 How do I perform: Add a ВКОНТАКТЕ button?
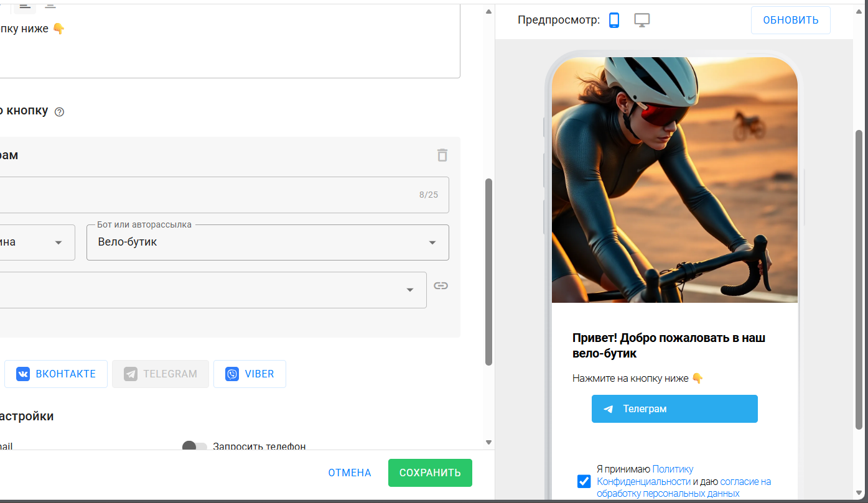pos(56,374)
